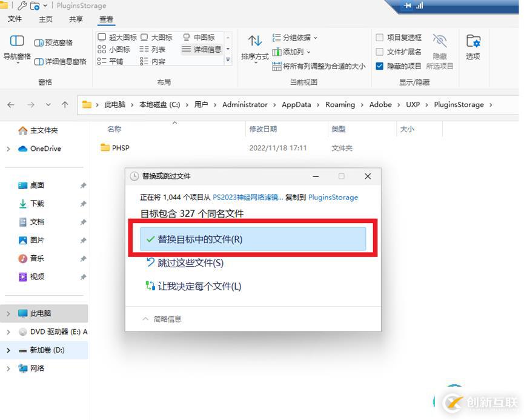Open the Navigation pane (导航窗格) button
This screenshot has height=420, width=524.
[x=17, y=48]
